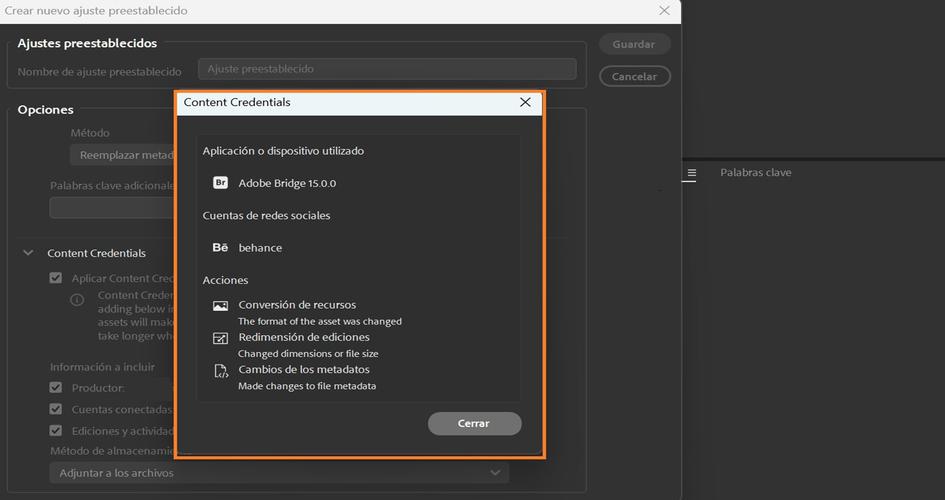The image size is (945, 500).
Task: Open the Reemplazar metadatos method dropdown
Action: (x=122, y=155)
